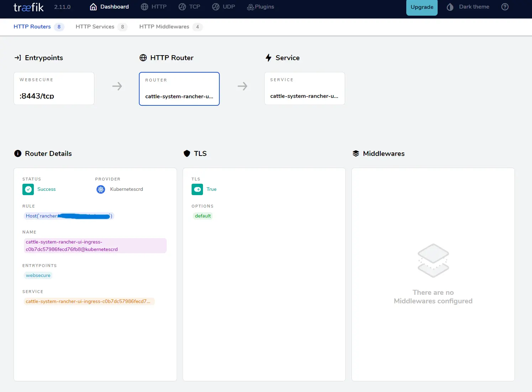This screenshot has height=392, width=532.
Task: Click the orange service name tag
Action: (88, 301)
